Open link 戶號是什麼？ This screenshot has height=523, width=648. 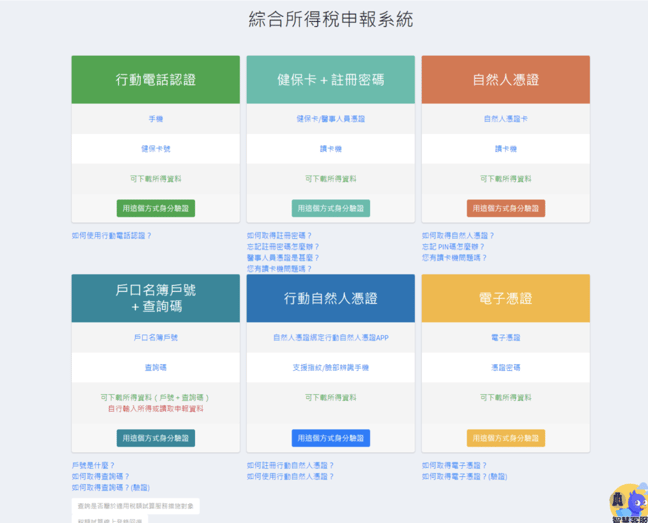(93, 465)
